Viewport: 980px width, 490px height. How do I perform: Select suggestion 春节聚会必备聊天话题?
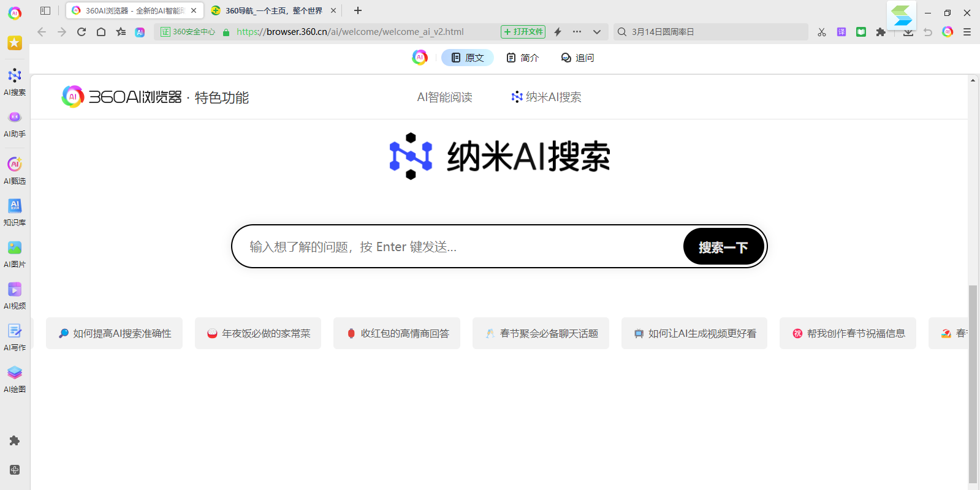click(541, 333)
